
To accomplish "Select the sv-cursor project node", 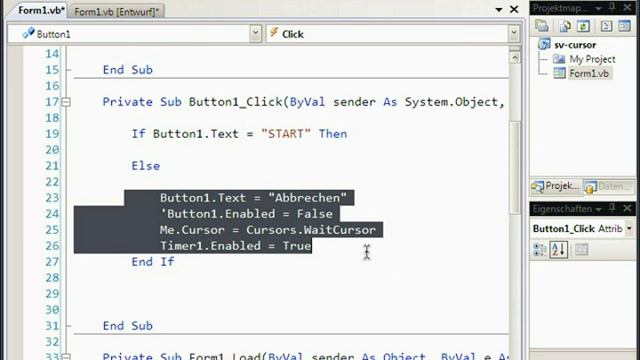I will tap(575, 44).
